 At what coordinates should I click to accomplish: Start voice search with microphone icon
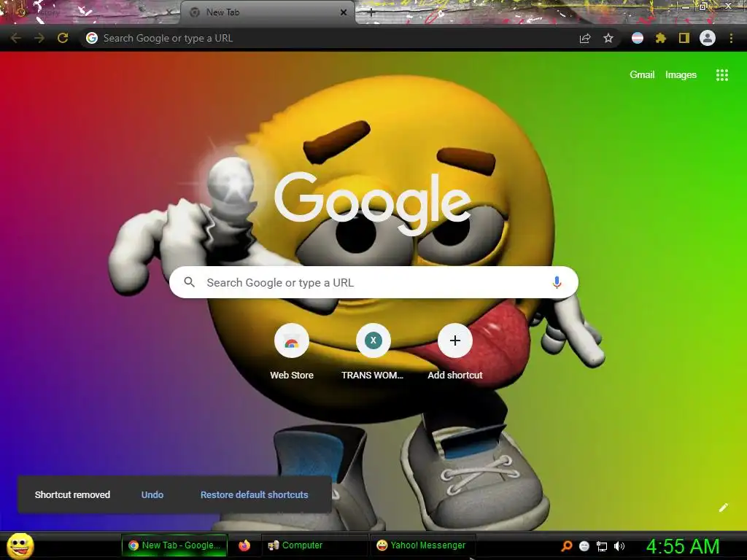click(x=557, y=282)
